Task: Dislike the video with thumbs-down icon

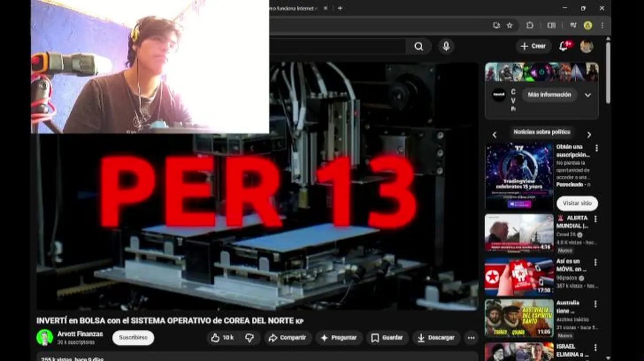Action: point(249,338)
